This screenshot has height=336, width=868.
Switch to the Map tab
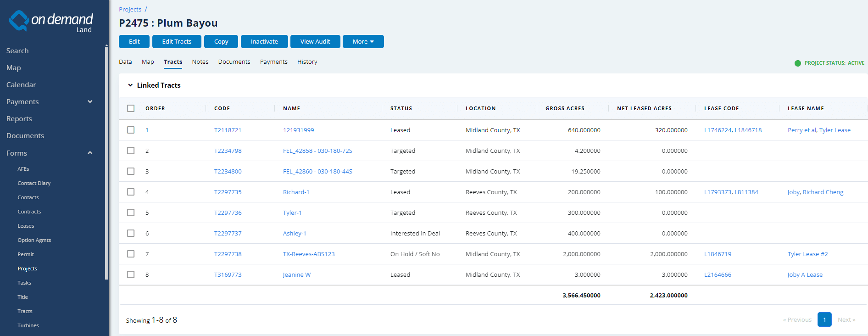(x=148, y=62)
